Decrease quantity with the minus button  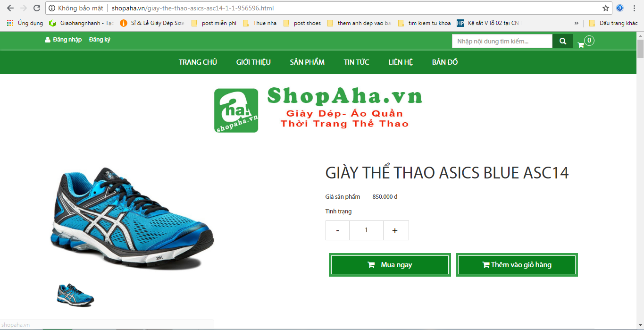pyautogui.click(x=337, y=230)
